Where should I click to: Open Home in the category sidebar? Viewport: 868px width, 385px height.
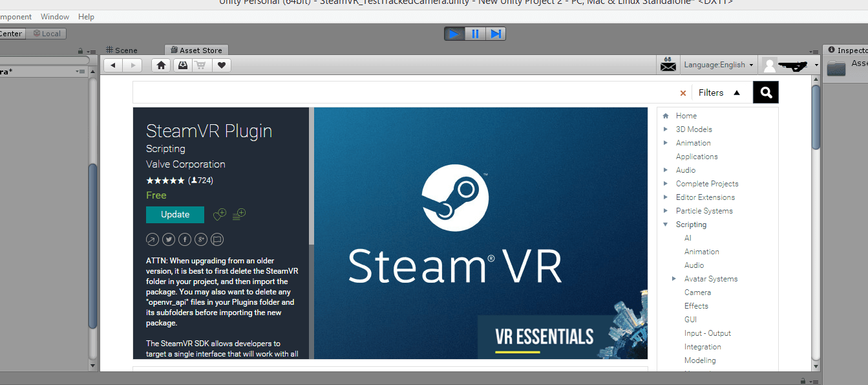pos(686,116)
